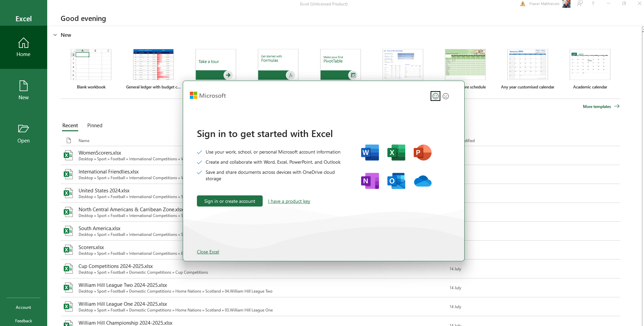Viewport: 644px width, 326px height.
Task: Click file icon beside William Hill League Two
Action: pos(68,288)
